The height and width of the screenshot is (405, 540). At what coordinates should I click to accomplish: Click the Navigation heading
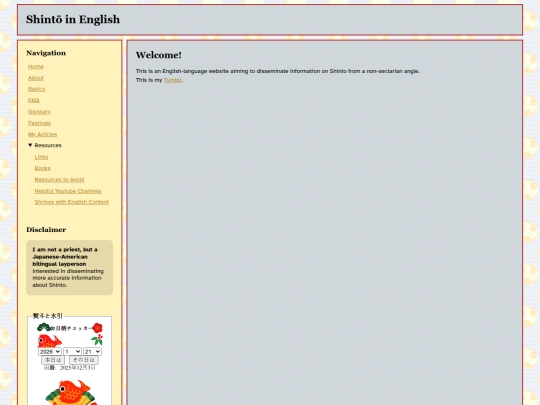pyautogui.click(x=46, y=53)
